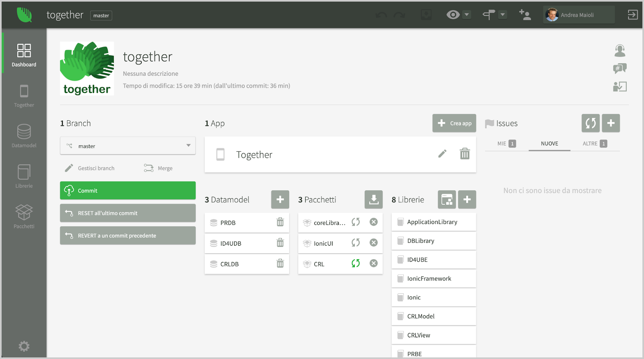Click RESET all'ultimo commit button
The image size is (644, 359).
(x=128, y=213)
